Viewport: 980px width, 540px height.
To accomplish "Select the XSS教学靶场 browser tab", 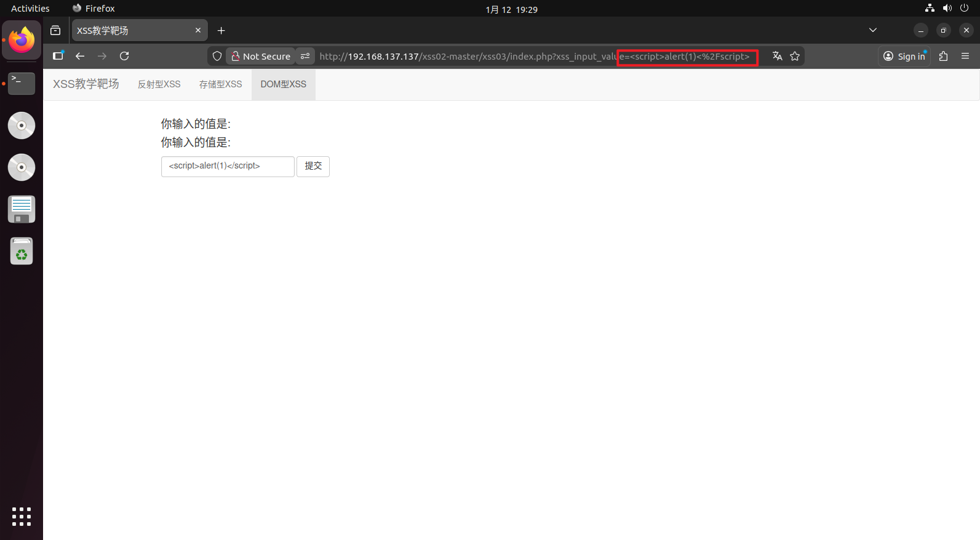I will tap(140, 30).
